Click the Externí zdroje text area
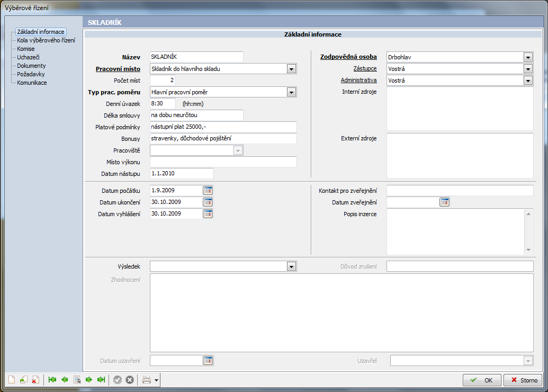The image size is (548, 392). (x=460, y=156)
